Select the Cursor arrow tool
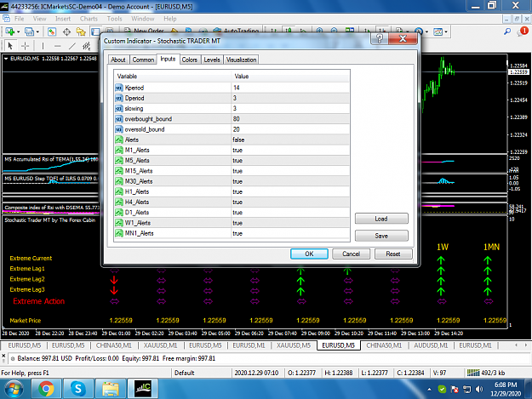This screenshot has width=532, height=399. coord(10,45)
